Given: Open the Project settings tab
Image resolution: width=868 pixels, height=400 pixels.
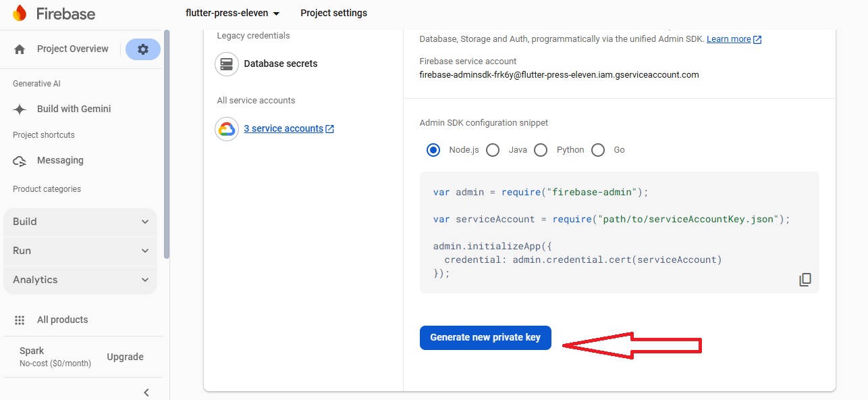Looking at the screenshot, I should point(334,13).
